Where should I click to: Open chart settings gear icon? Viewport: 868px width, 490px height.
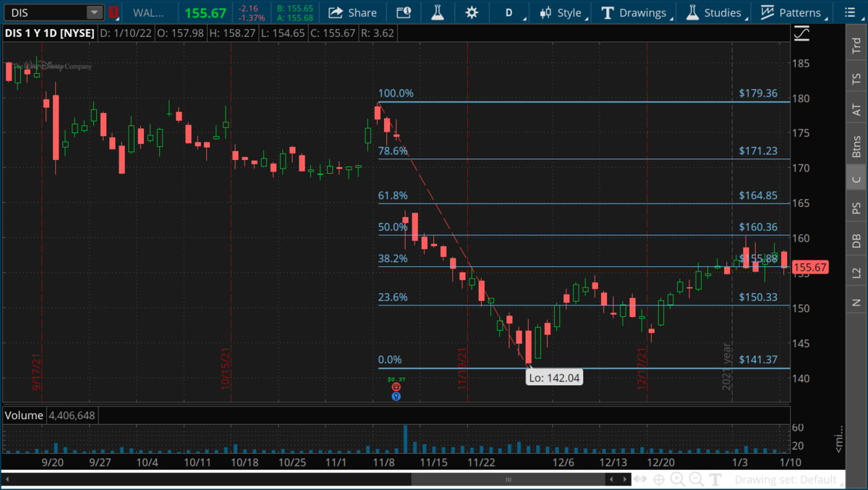tap(472, 12)
